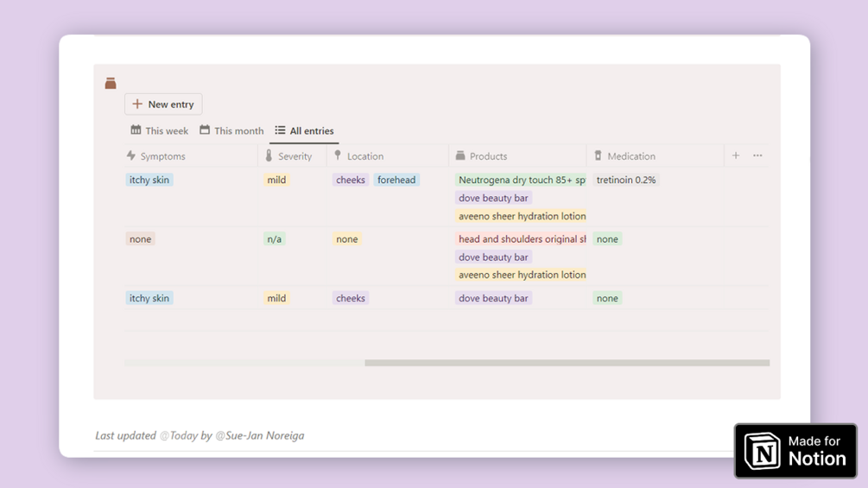Open the three-dot table options menu

(x=757, y=156)
